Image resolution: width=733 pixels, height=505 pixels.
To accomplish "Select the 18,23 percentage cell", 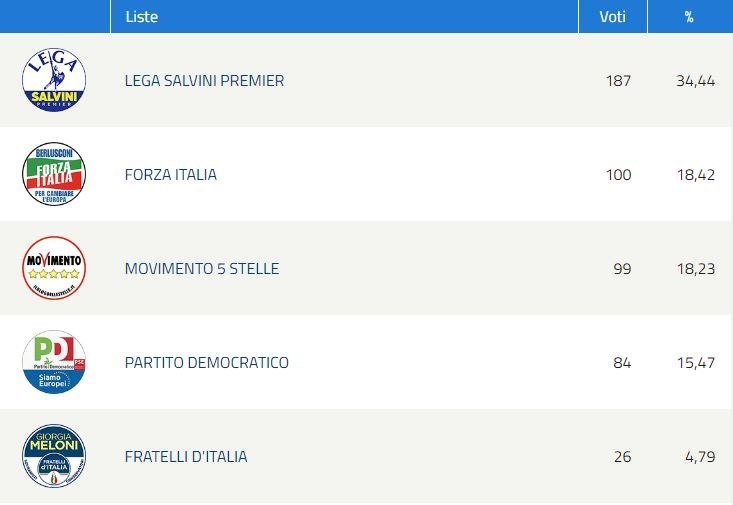I will coord(696,269).
